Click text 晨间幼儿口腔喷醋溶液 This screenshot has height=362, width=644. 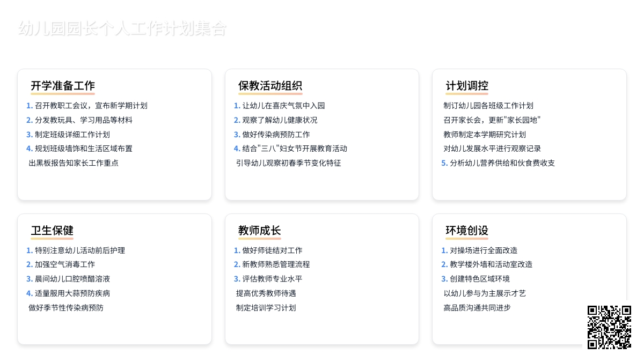click(72, 279)
